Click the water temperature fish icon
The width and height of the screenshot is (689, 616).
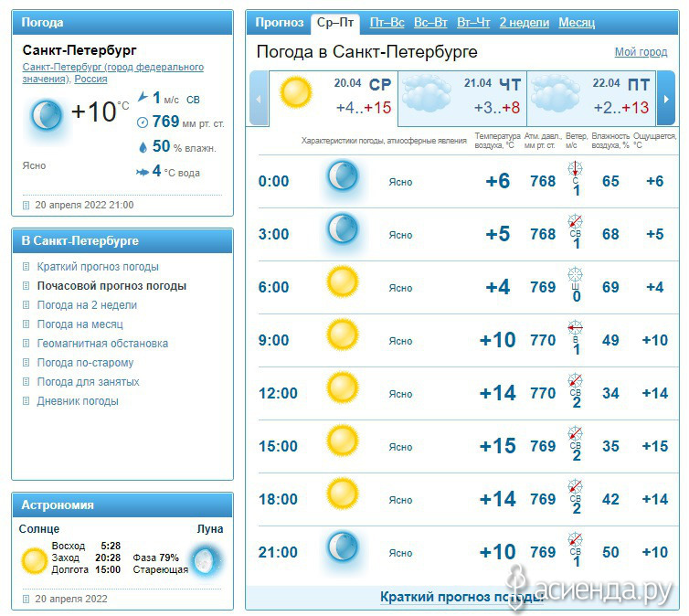tap(142, 172)
